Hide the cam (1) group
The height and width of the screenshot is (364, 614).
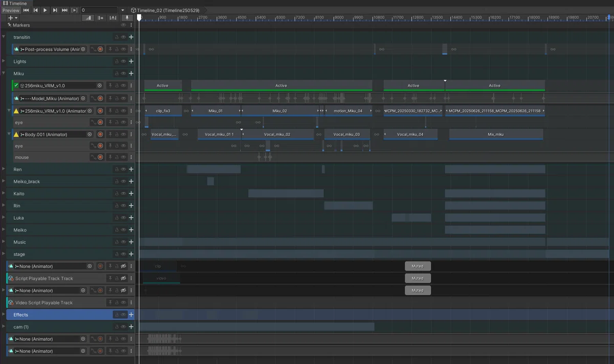[x=123, y=327]
